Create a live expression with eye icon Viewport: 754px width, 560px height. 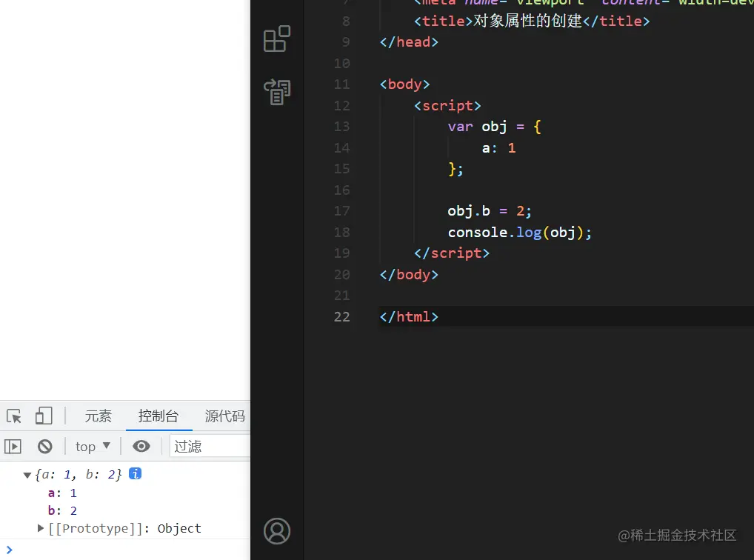point(141,447)
